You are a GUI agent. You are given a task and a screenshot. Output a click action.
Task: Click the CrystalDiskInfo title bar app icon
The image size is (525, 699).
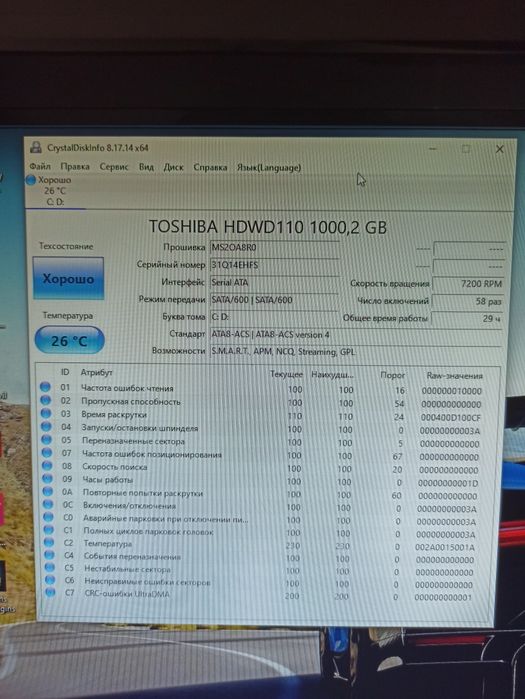(x=36, y=148)
